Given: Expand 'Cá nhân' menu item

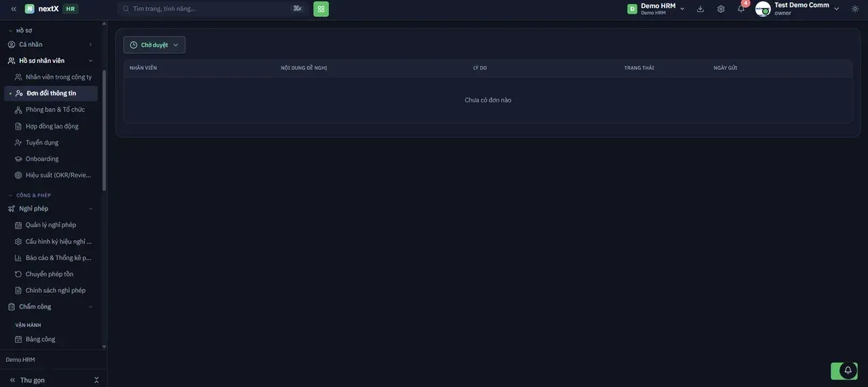Looking at the screenshot, I should click(51, 44).
